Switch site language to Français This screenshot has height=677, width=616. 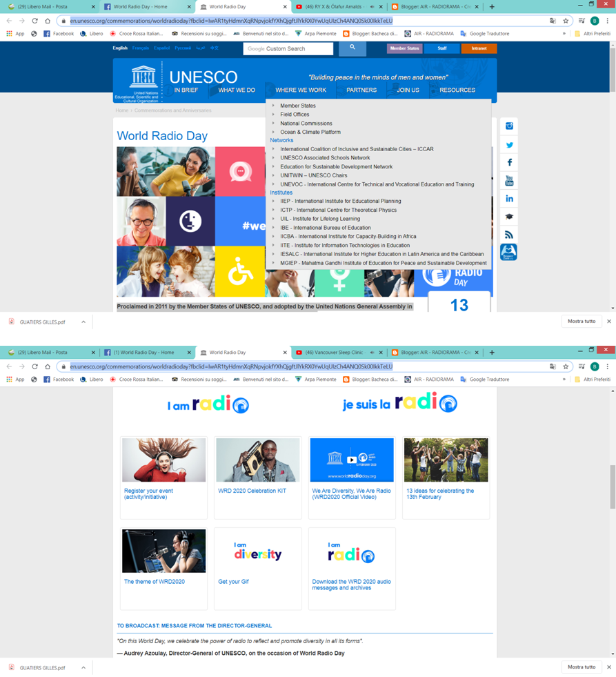(x=140, y=48)
